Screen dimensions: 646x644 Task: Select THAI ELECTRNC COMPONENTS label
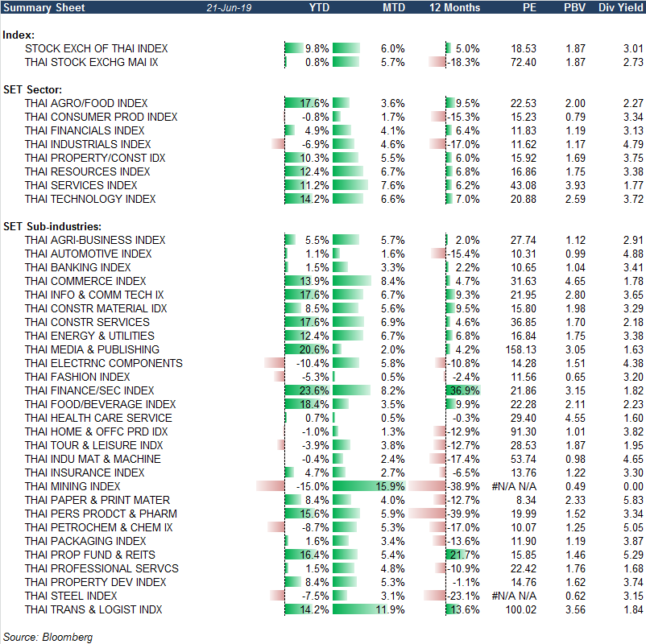[103, 363]
